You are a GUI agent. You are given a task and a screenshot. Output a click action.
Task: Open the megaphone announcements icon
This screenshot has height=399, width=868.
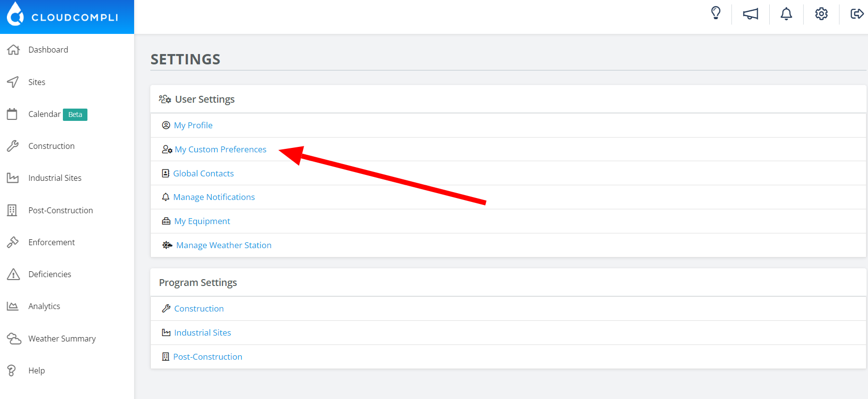[751, 14]
